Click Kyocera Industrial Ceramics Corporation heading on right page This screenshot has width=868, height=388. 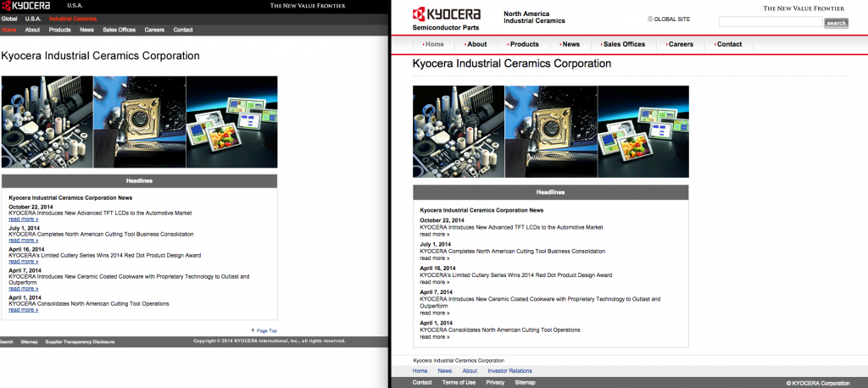(512, 64)
